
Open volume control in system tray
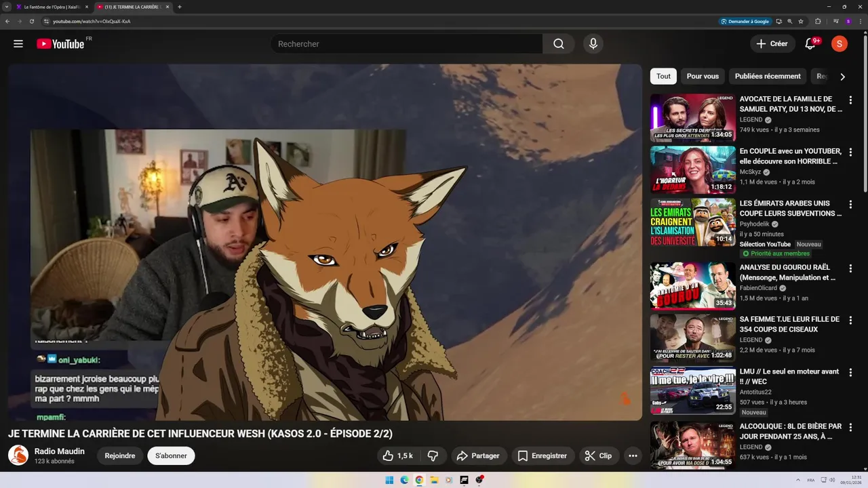click(833, 480)
